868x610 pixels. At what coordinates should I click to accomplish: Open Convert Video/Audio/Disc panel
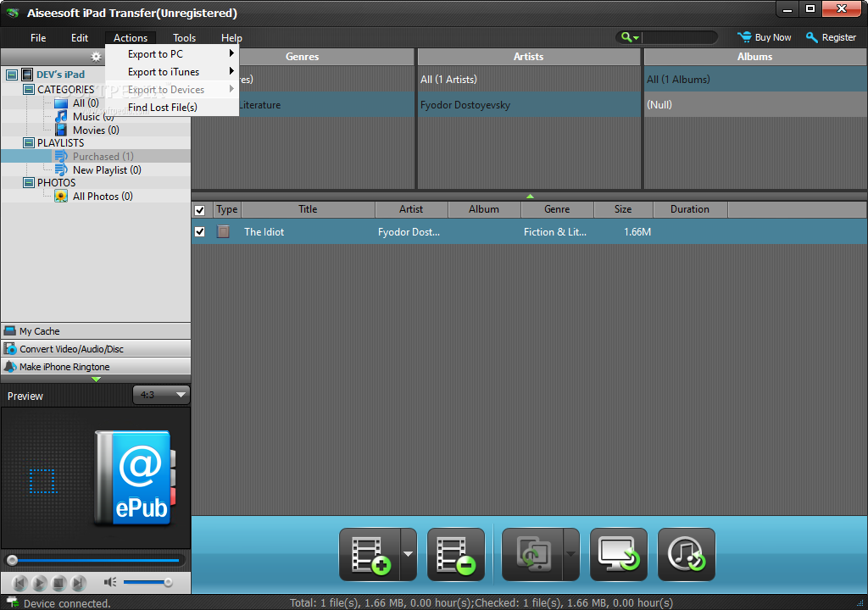pos(96,349)
